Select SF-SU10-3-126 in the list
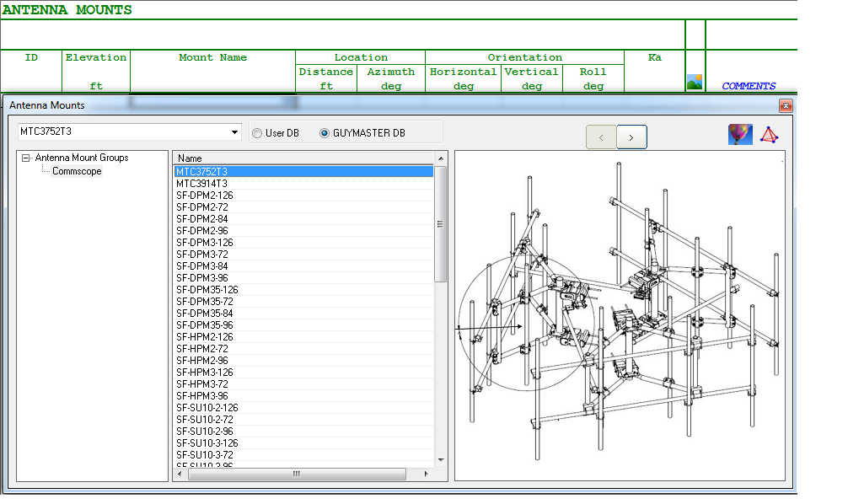 (x=303, y=443)
